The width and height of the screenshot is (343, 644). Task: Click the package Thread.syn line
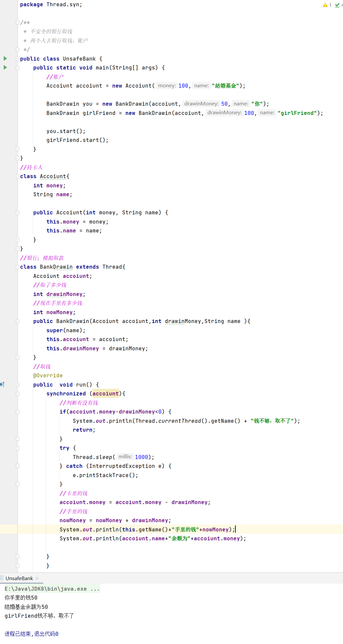click(51, 5)
